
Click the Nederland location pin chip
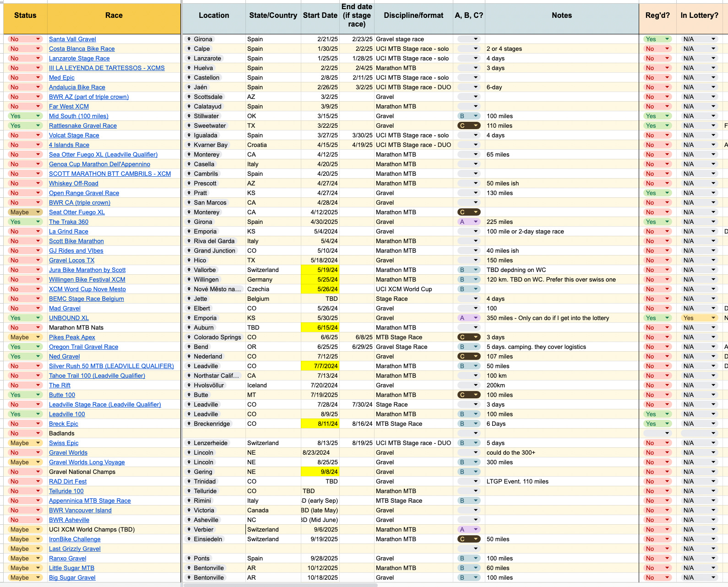point(204,356)
